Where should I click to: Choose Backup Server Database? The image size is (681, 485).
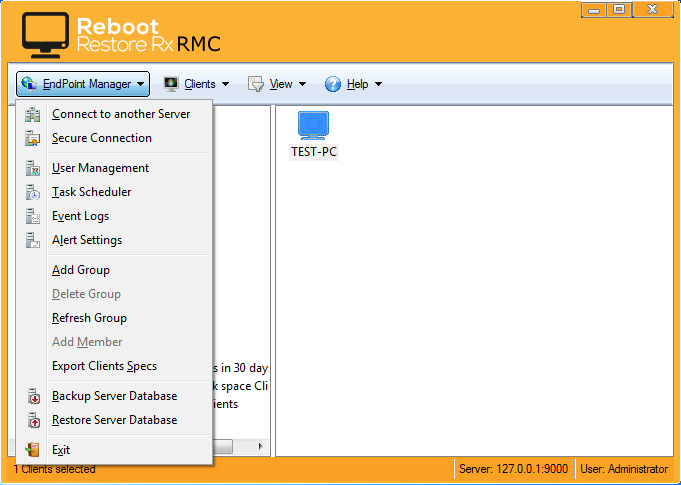coord(114,396)
